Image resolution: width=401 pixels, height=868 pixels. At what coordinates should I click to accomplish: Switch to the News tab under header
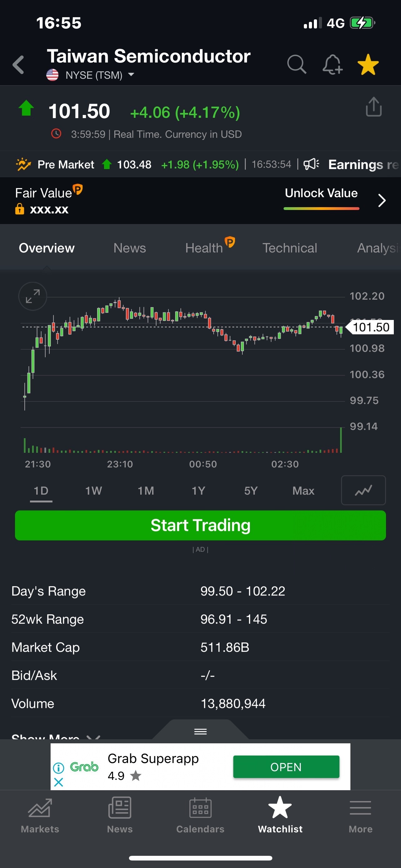[130, 248]
